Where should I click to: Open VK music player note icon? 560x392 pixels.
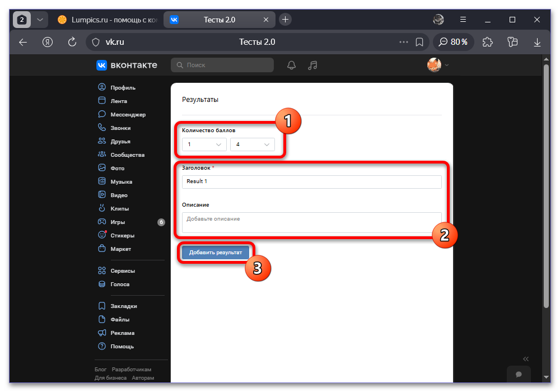(312, 65)
